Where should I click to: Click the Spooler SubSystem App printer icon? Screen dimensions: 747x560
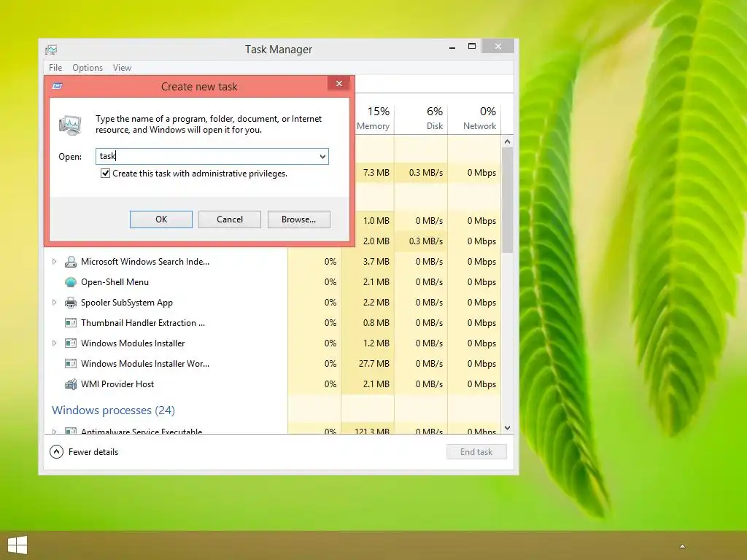pyautogui.click(x=71, y=303)
